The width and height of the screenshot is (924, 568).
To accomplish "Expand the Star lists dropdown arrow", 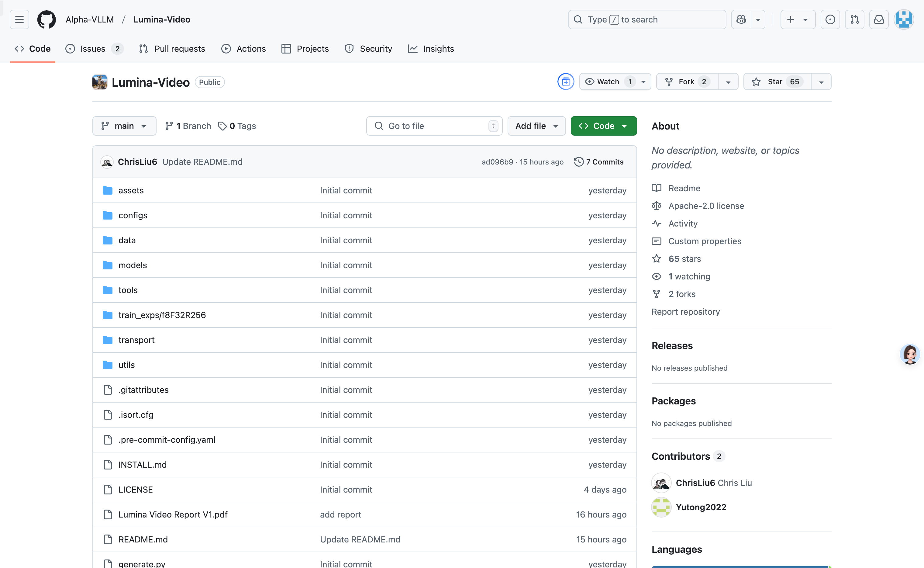I will 821,82.
